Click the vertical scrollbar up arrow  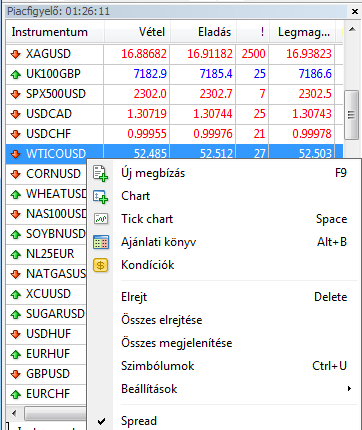[x=352, y=30]
